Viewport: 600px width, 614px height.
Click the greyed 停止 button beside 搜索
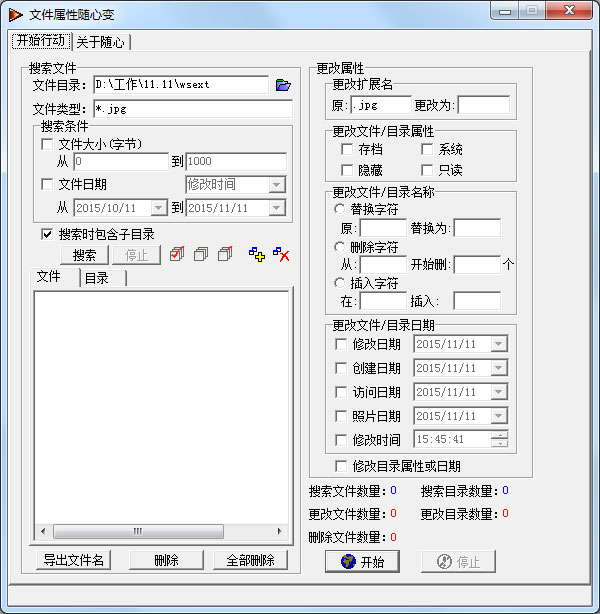(137, 255)
